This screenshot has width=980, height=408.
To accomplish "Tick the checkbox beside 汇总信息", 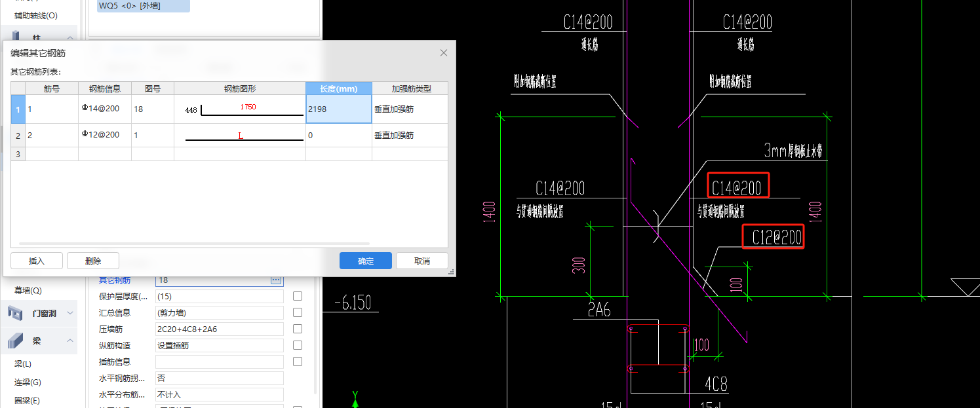I will (298, 313).
